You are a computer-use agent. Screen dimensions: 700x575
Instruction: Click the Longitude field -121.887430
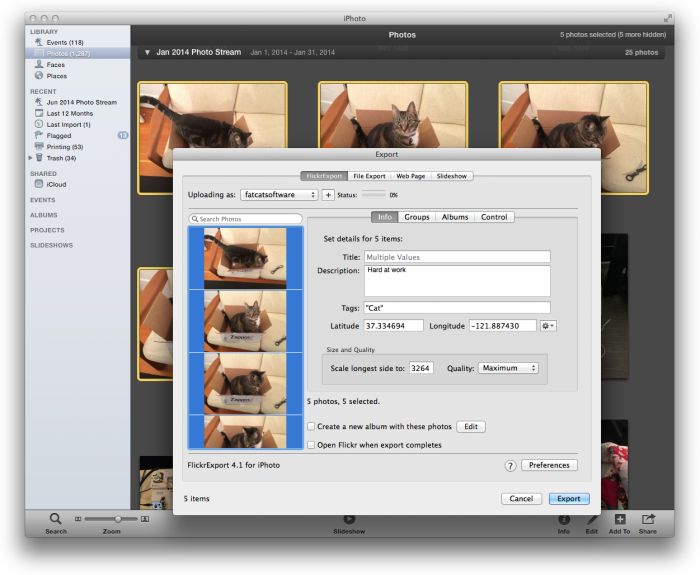(x=503, y=326)
